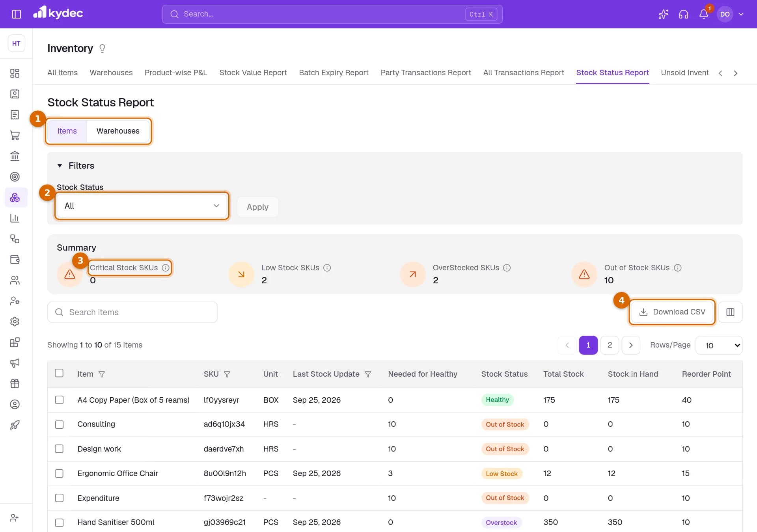Focus the Search items field
Viewport: 757px width, 532px height.
pyautogui.click(x=132, y=312)
